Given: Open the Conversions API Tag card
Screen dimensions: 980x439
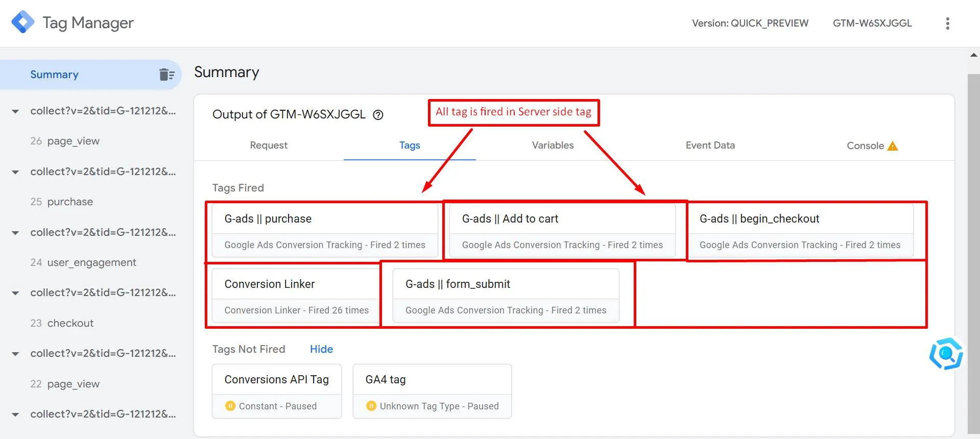Looking at the screenshot, I should pos(277,392).
